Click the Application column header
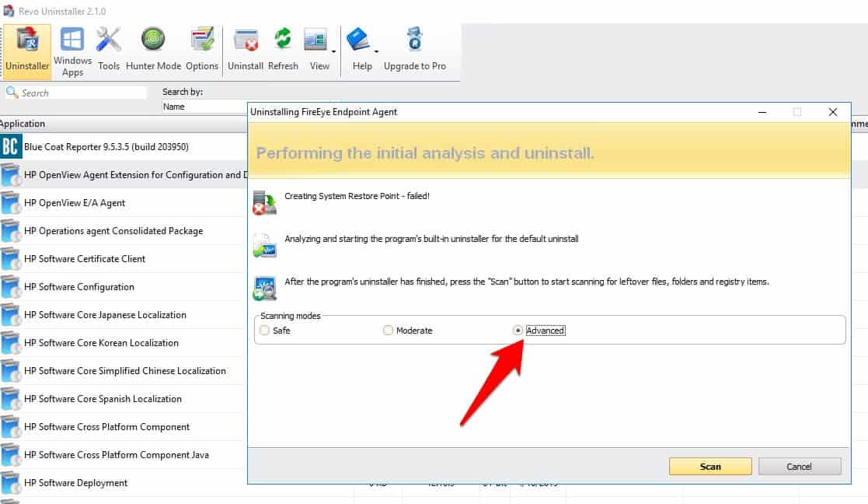Screen dimensions: 868x504 (x=23, y=124)
